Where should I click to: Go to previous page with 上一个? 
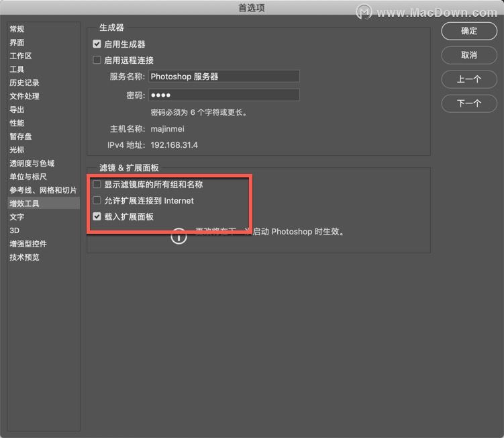[469, 79]
